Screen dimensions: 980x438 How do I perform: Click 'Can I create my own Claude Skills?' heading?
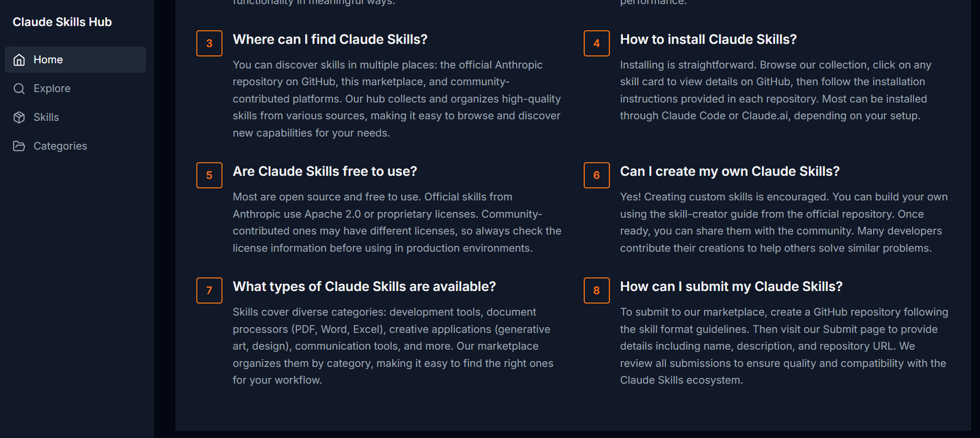click(x=729, y=172)
